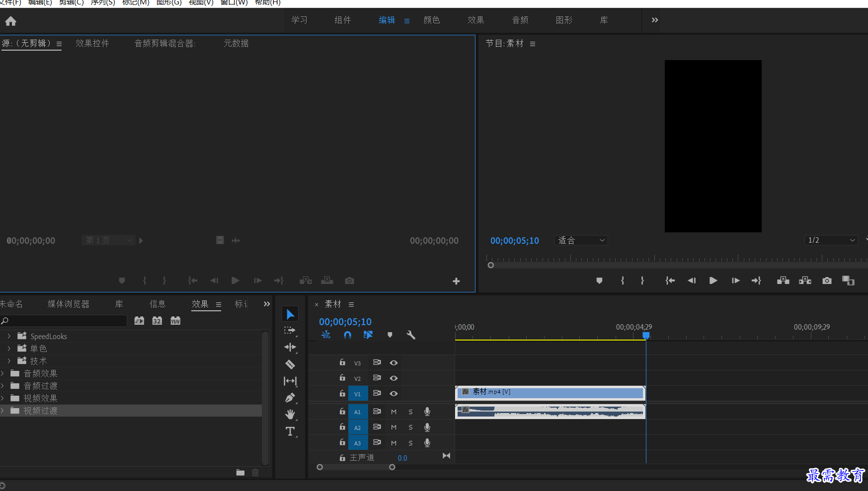Image resolution: width=868 pixels, height=491 pixels.
Task: Step forward one frame in Program monitor
Action: coord(736,281)
